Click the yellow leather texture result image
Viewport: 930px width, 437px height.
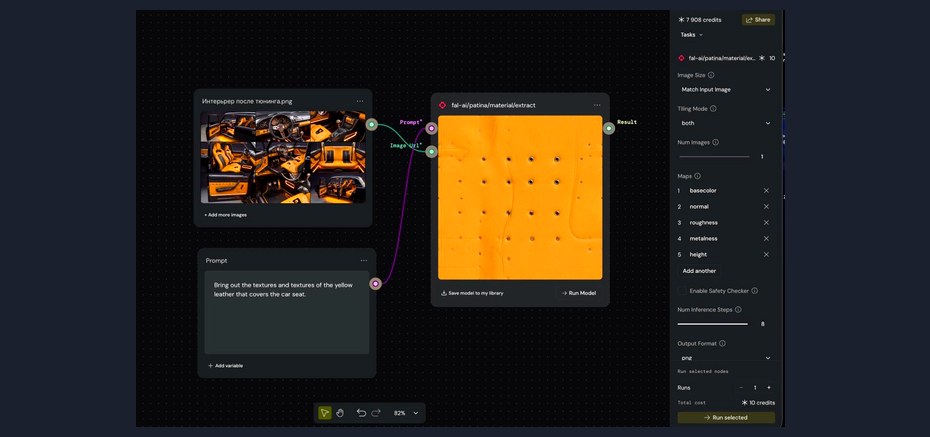[520, 197]
